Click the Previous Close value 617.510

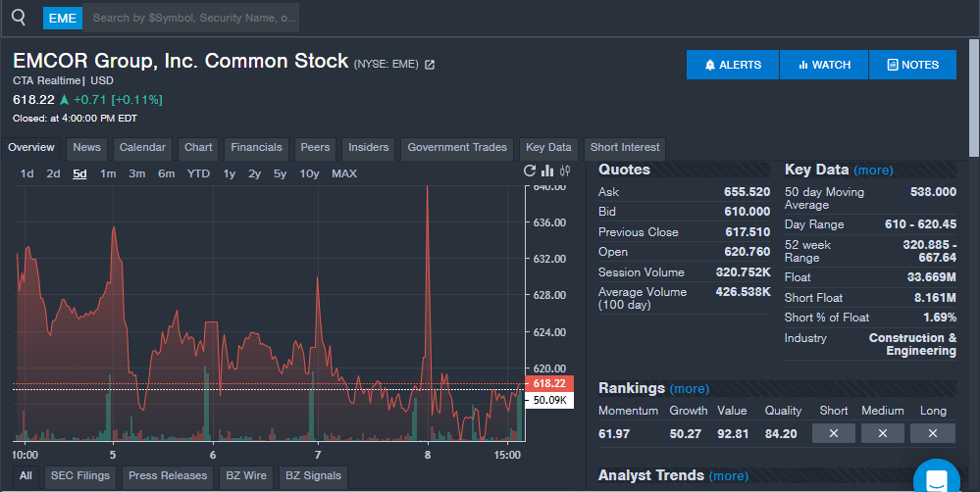[x=748, y=231]
